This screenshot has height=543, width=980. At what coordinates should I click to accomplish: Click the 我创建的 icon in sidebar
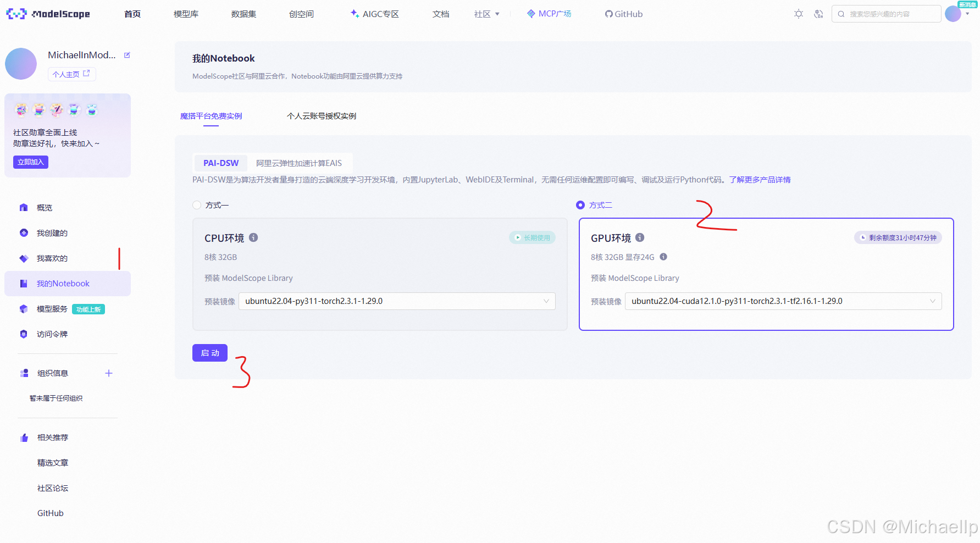point(24,233)
